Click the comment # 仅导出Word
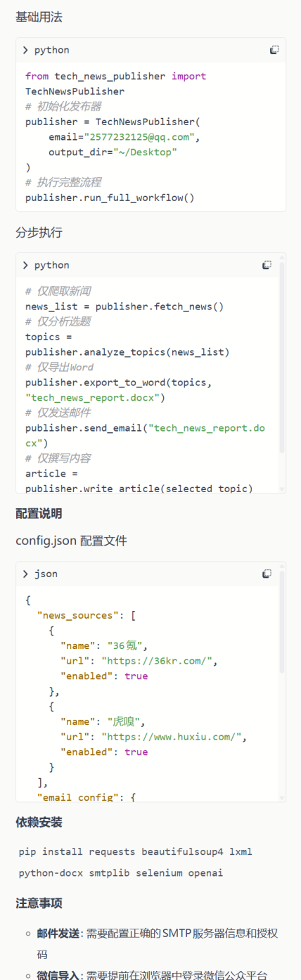The width and height of the screenshot is (301, 980). tap(59, 367)
